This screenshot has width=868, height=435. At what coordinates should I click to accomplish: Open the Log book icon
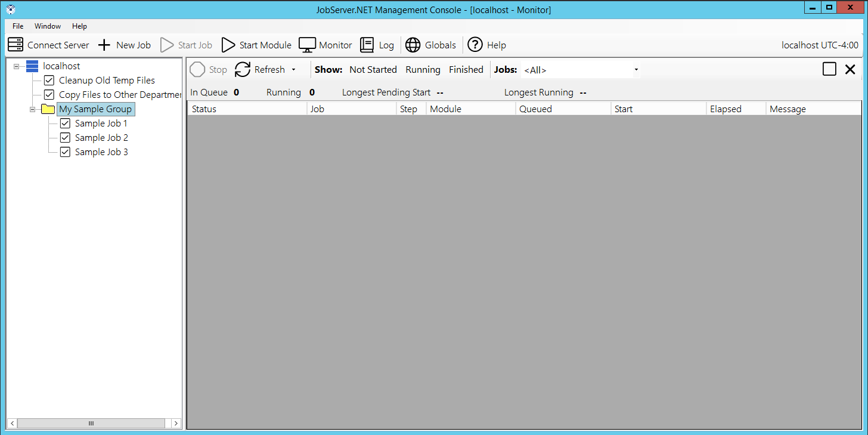pyautogui.click(x=367, y=45)
